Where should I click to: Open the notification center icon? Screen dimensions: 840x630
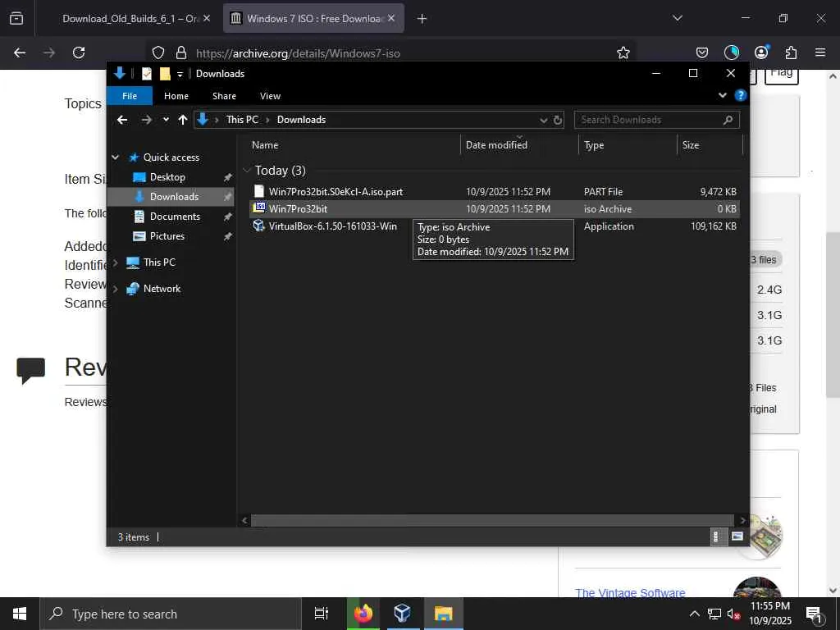pos(814,614)
